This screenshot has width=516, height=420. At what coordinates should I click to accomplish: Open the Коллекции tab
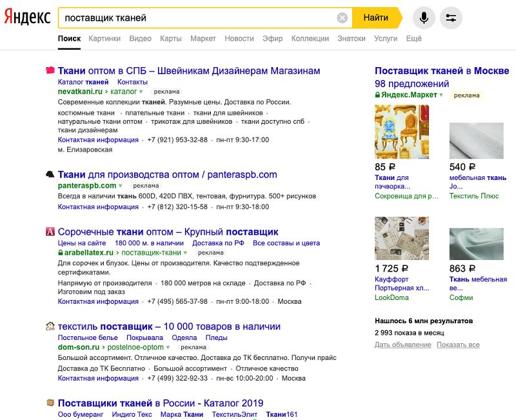pyautogui.click(x=310, y=39)
